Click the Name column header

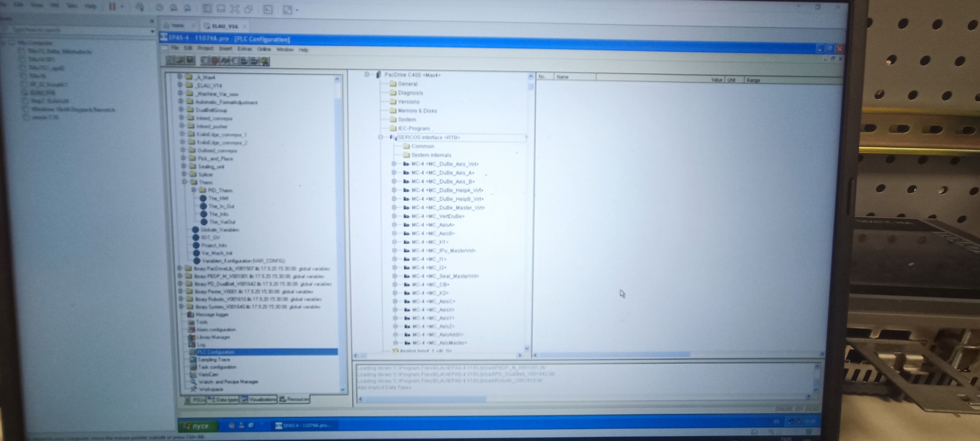pyautogui.click(x=575, y=77)
